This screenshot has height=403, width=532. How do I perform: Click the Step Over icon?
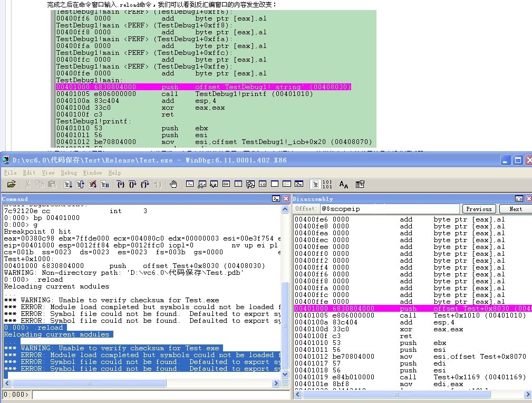(133, 184)
